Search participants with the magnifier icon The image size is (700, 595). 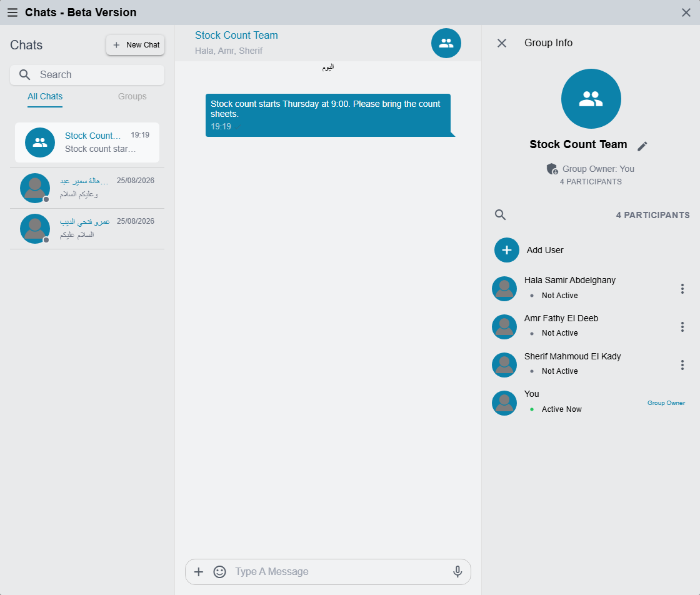pos(501,215)
